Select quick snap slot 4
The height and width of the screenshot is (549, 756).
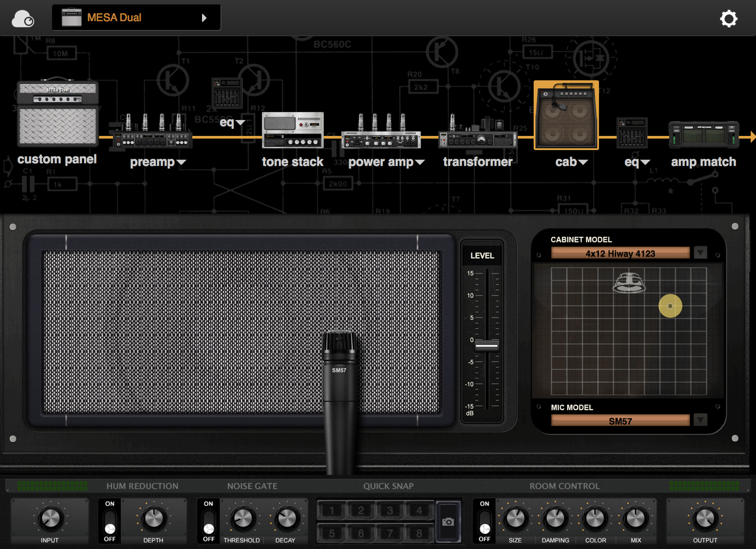[419, 511]
